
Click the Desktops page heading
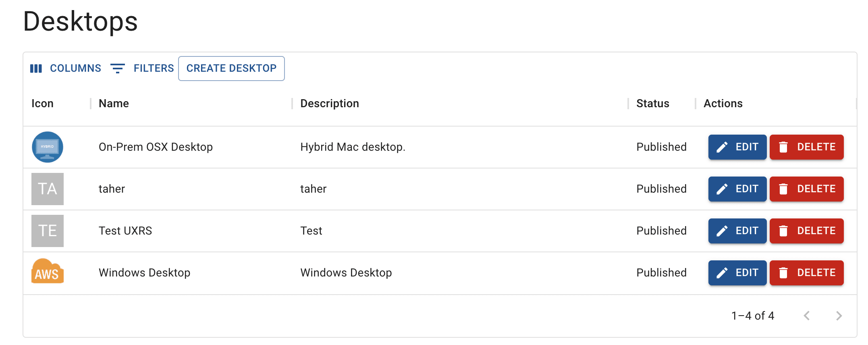81,22
